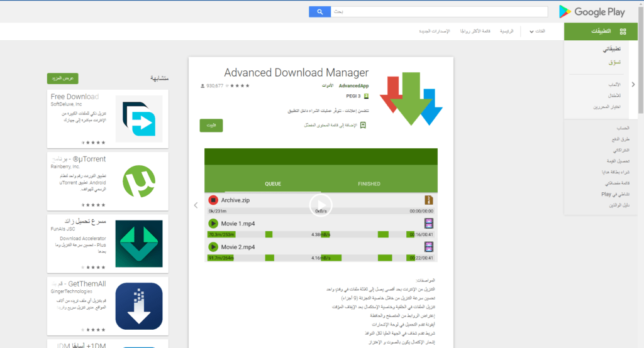Toggle the add to wishlist bookmark

click(364, 125)
